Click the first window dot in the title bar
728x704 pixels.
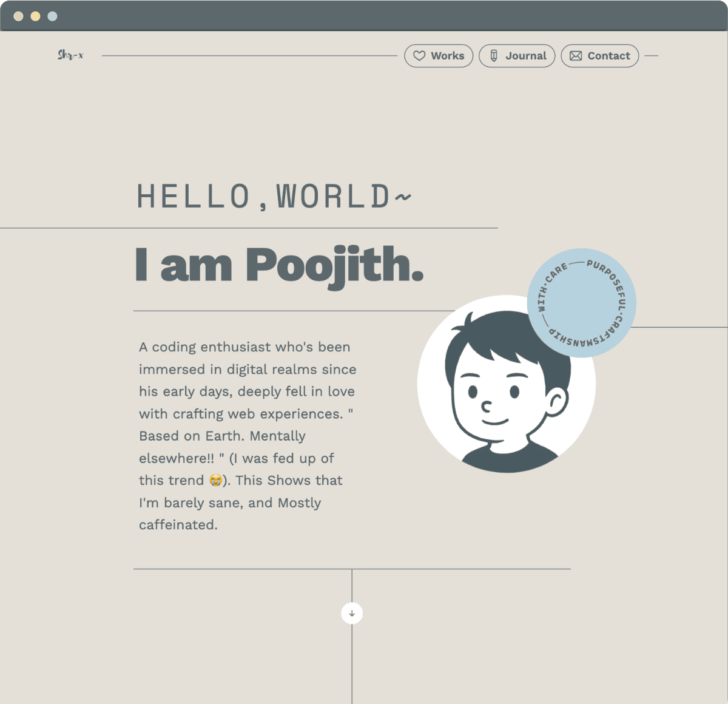(19, 16)
